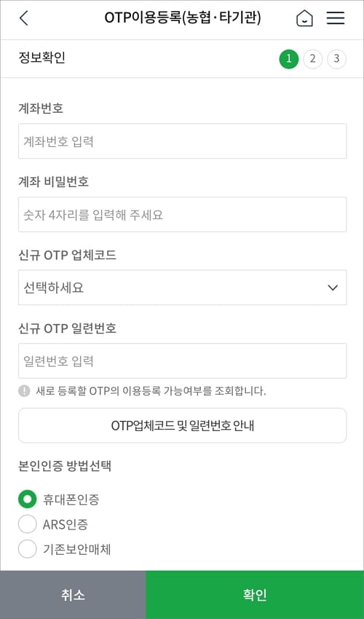Select step 2 circle indicator
The height and width of the screenshot is (619, 364).
pos(313,59)
